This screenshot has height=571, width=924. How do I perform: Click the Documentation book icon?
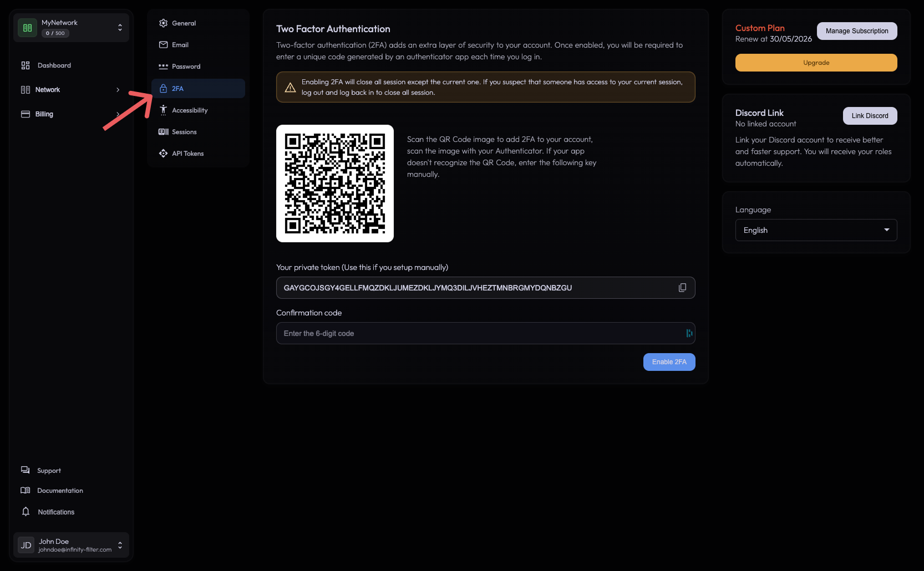26,491
